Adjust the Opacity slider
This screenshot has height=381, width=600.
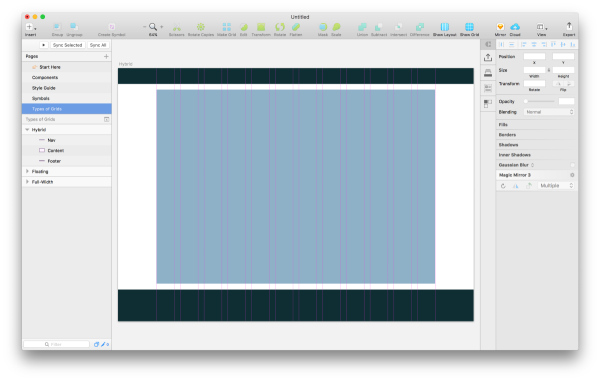[540, 101]
